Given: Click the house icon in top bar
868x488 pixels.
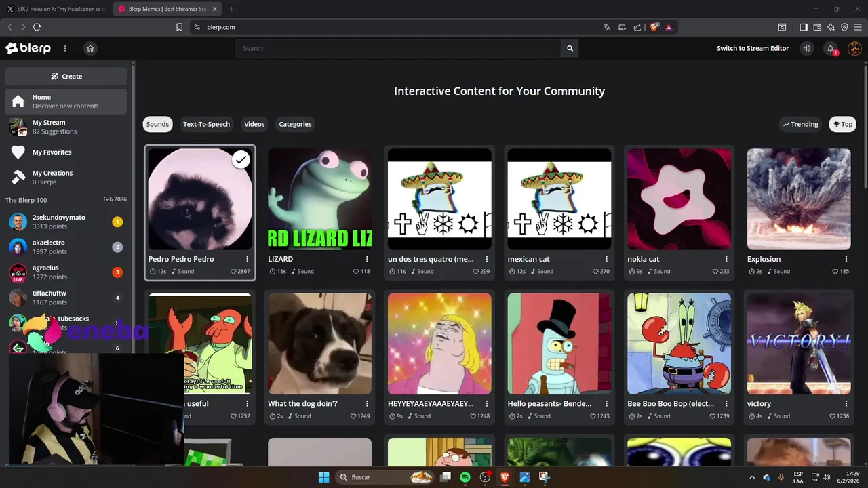Looking at the screenshot, I should tap(90, 48).
